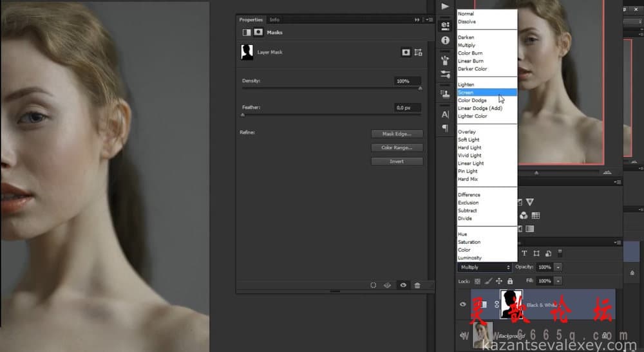The width and height of the screenshot is (644, 352).
Task: Toggle mask visibility eye in Properties footer
Action: tap(403, 285)
